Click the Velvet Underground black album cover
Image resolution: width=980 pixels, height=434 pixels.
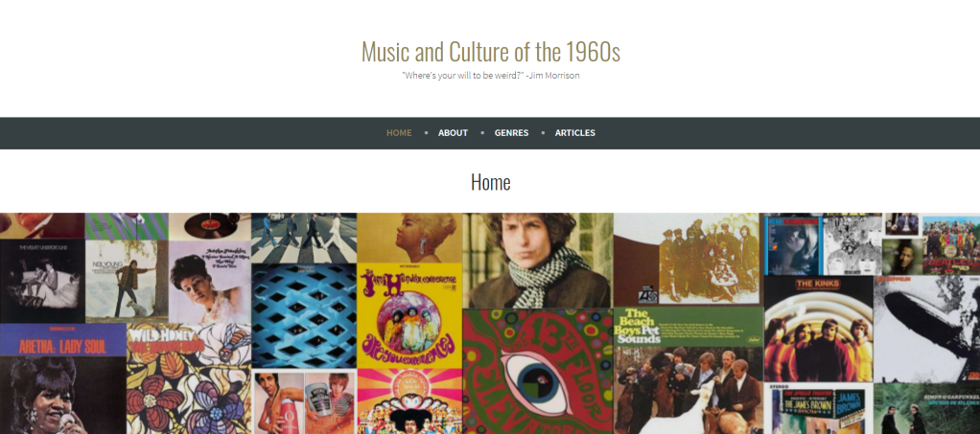tap(42, 281)
